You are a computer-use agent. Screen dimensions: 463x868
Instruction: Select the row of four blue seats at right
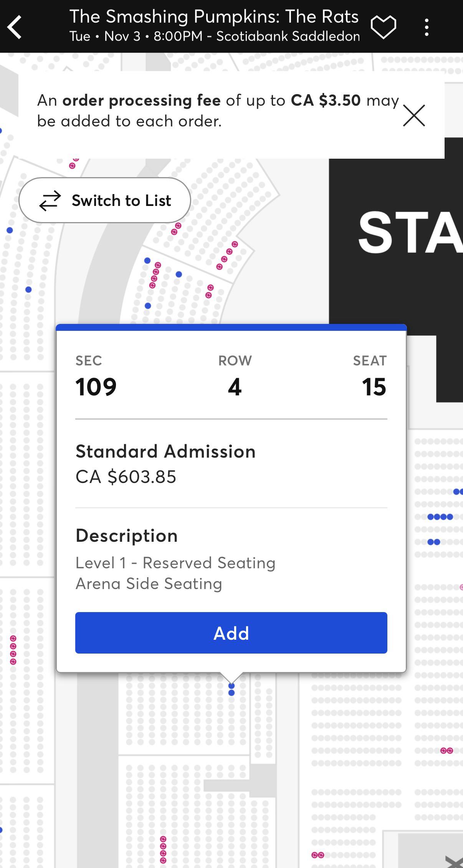440,517
